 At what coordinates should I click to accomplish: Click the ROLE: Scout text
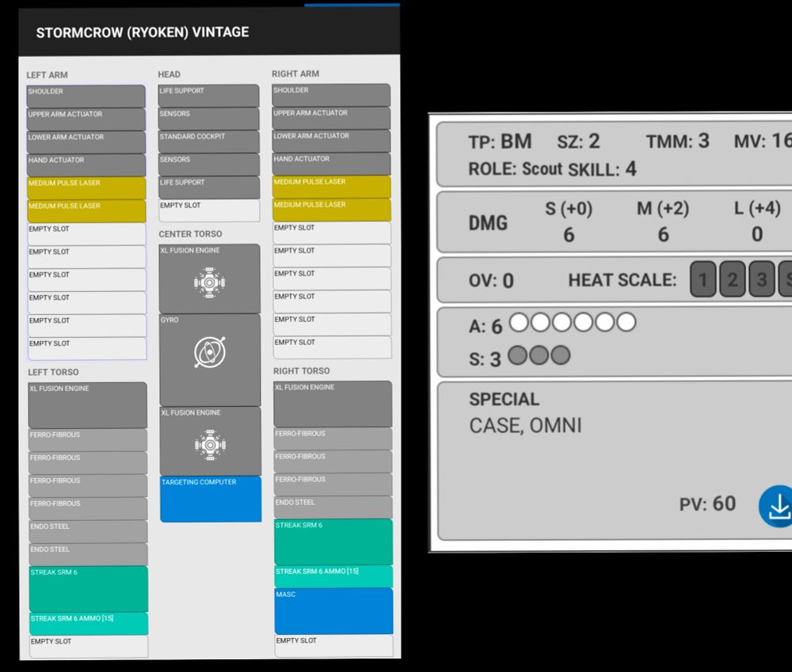516,169
